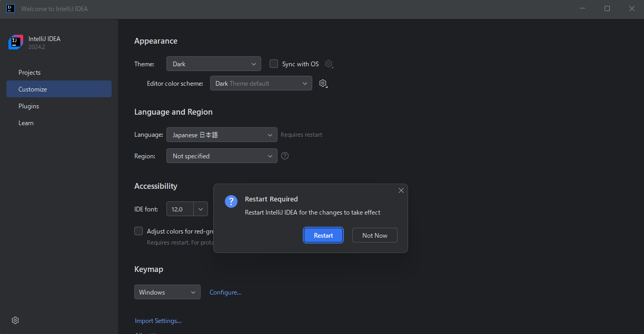Open the Theme dropdown

(x=214, y=64)
